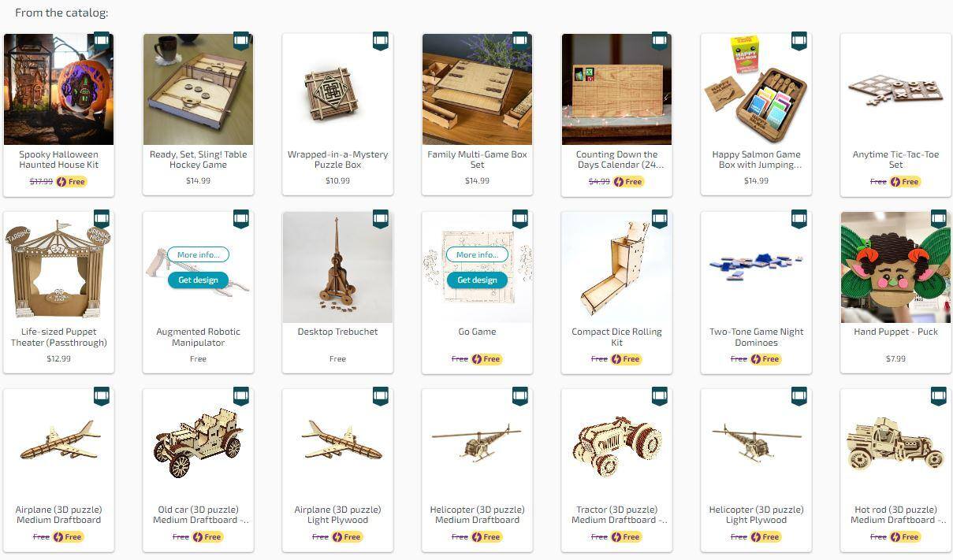Open Helicopter Light Plywood puzzle image

click(756, 445)
